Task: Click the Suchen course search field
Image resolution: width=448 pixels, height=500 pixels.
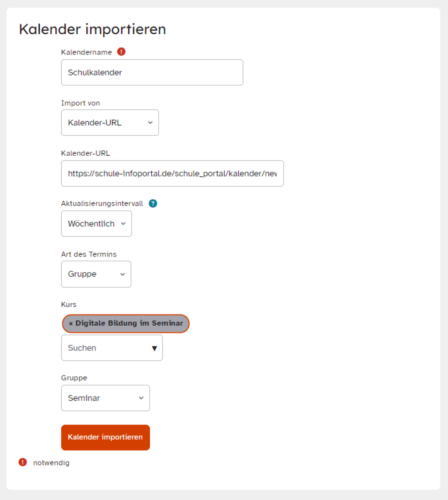Action: pos(112,348)
